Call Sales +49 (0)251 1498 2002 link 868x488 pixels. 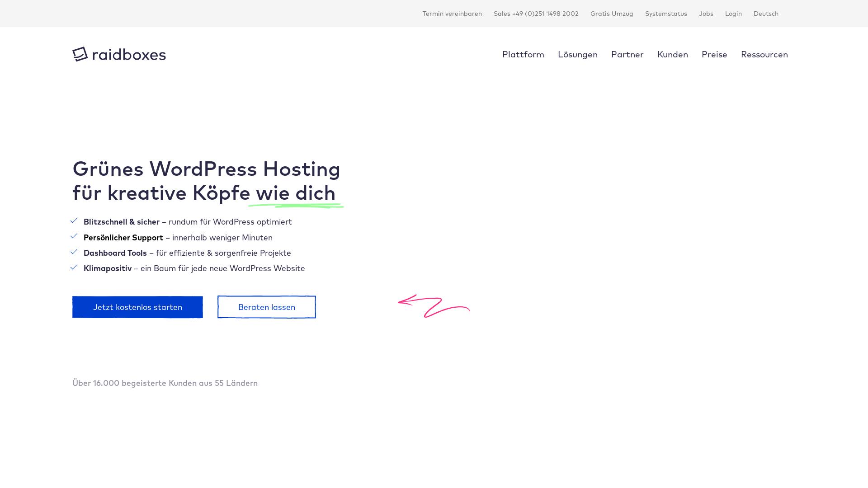click(536, 14)
